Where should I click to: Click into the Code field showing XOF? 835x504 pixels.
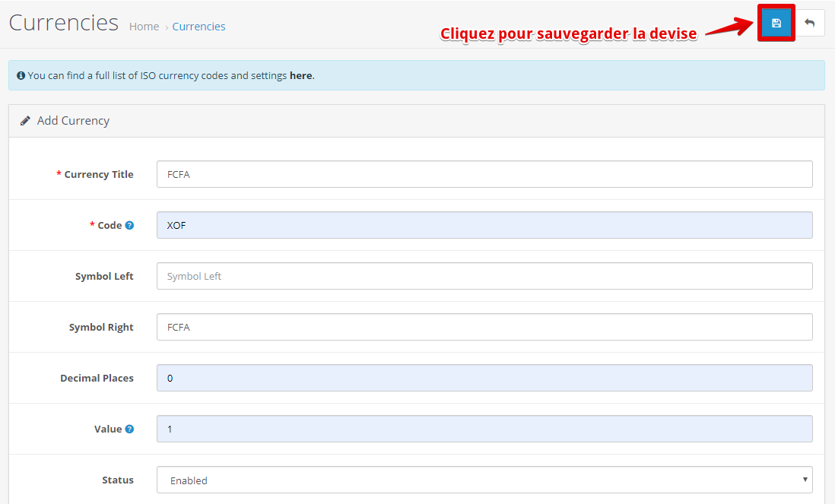(x=484, y=225)
